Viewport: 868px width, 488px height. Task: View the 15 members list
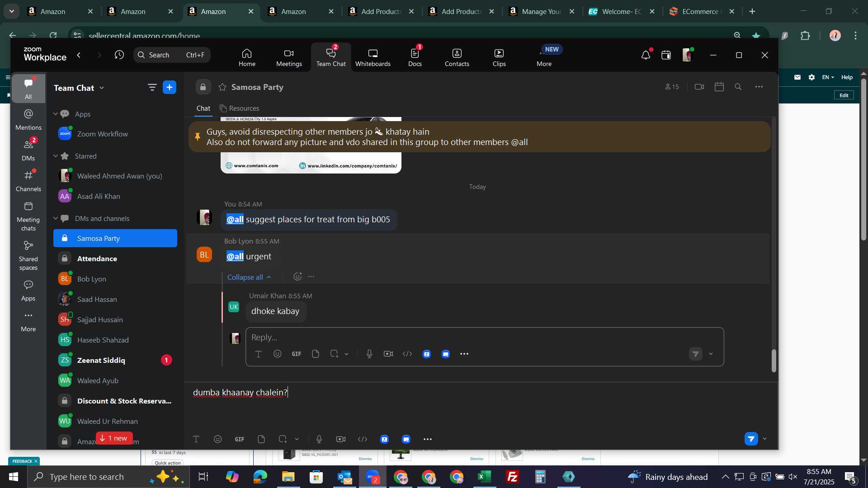pyautogui.click(x=672, y=87)
